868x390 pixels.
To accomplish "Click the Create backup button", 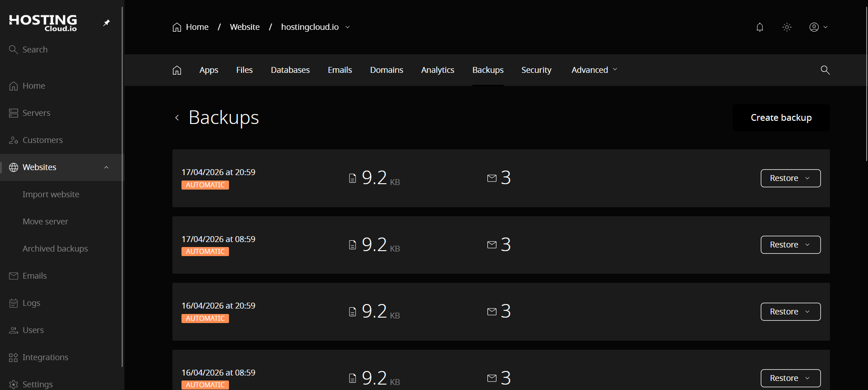I will click(781, 118).
